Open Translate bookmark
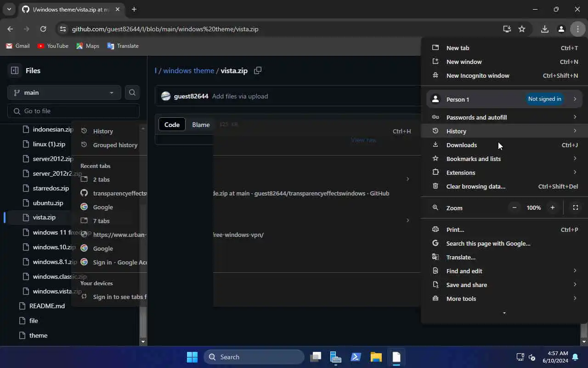Screen dimensions: 588x368 [123, 46]
